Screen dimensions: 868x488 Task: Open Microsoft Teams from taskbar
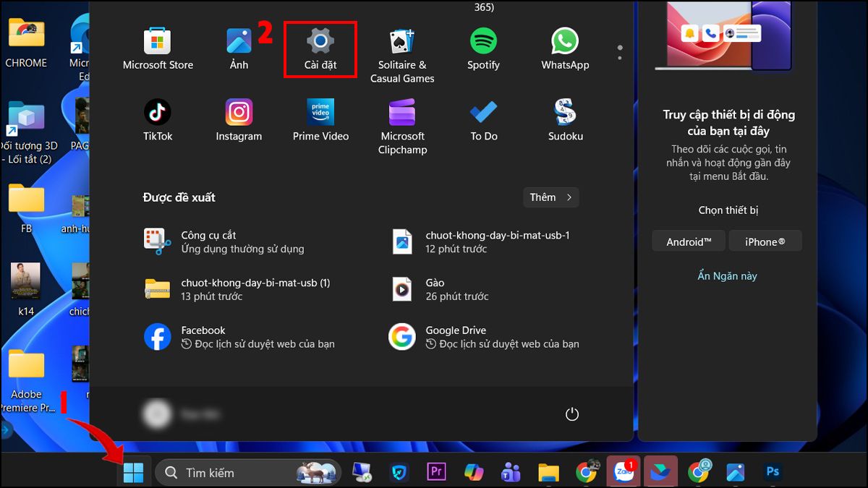pyautogui.click(x=511, y=472)
